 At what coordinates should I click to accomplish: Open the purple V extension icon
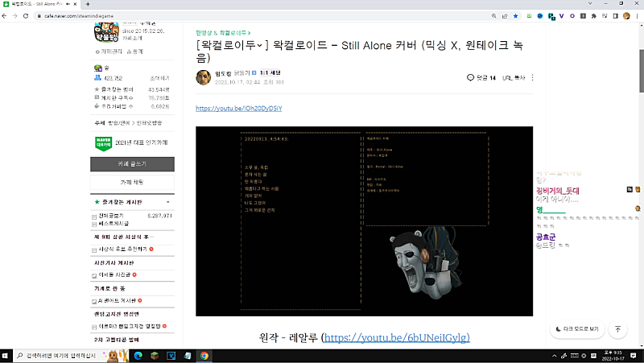coord(561,16)
